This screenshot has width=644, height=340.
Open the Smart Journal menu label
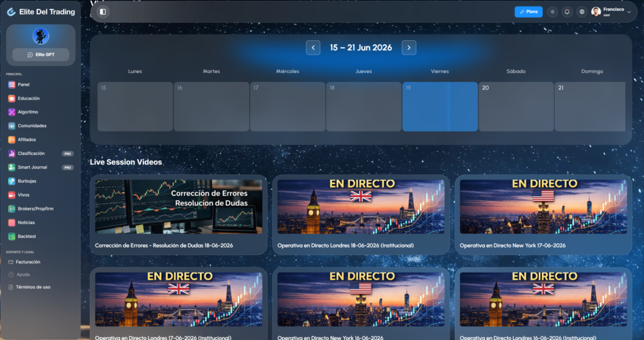pos(33,167)
